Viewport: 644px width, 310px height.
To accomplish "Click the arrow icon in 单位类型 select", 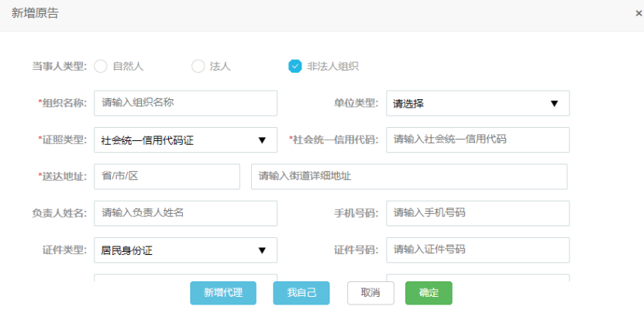I will click(x=554, y=103).
